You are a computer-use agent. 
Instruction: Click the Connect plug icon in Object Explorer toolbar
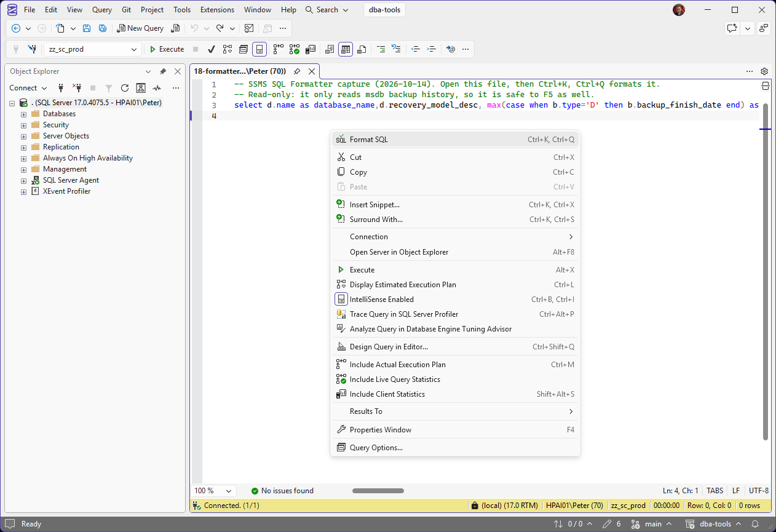click(x=61, y=88)
